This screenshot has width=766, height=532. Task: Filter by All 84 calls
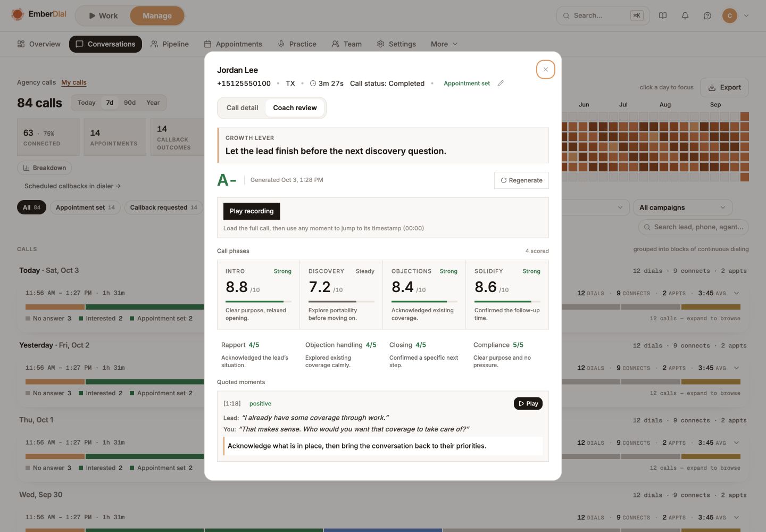[x=31, y=207]
